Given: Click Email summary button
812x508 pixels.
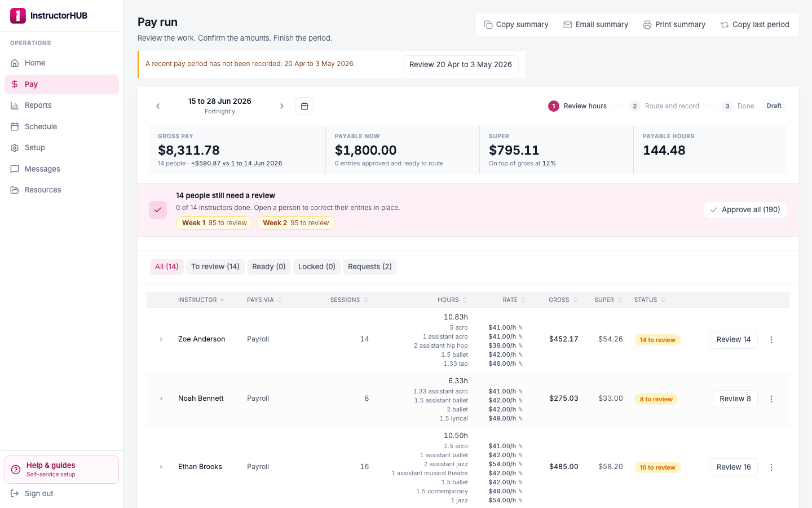Looking at the screenshot, I should [596, 24].
